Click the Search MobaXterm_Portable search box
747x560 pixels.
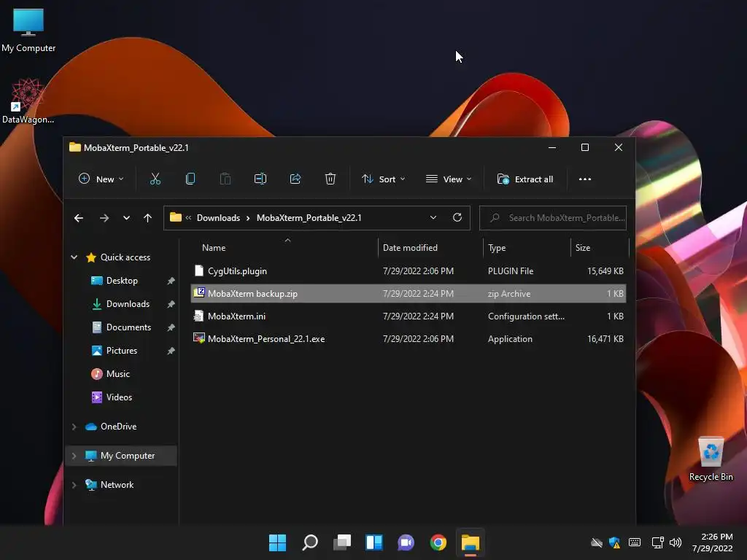(x=553, y=217)
